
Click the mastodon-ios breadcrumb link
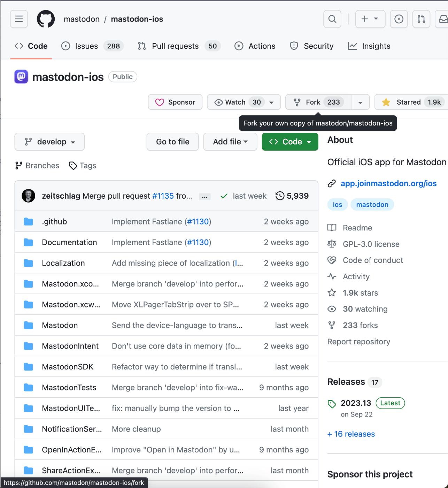(137, 19)
